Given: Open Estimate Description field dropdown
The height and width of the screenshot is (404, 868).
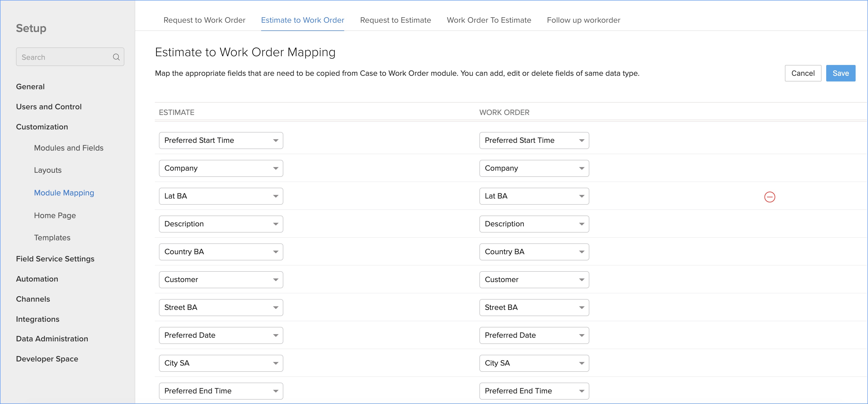Looking at the screenshot, I should (221, 224).
